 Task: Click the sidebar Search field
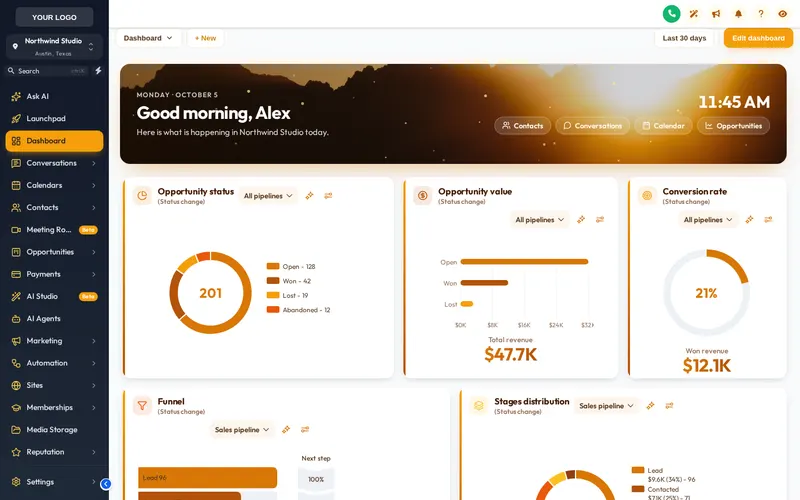coord(47,71)
